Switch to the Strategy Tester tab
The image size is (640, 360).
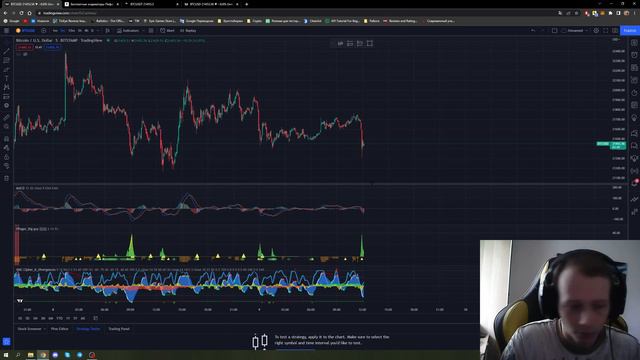88,329
